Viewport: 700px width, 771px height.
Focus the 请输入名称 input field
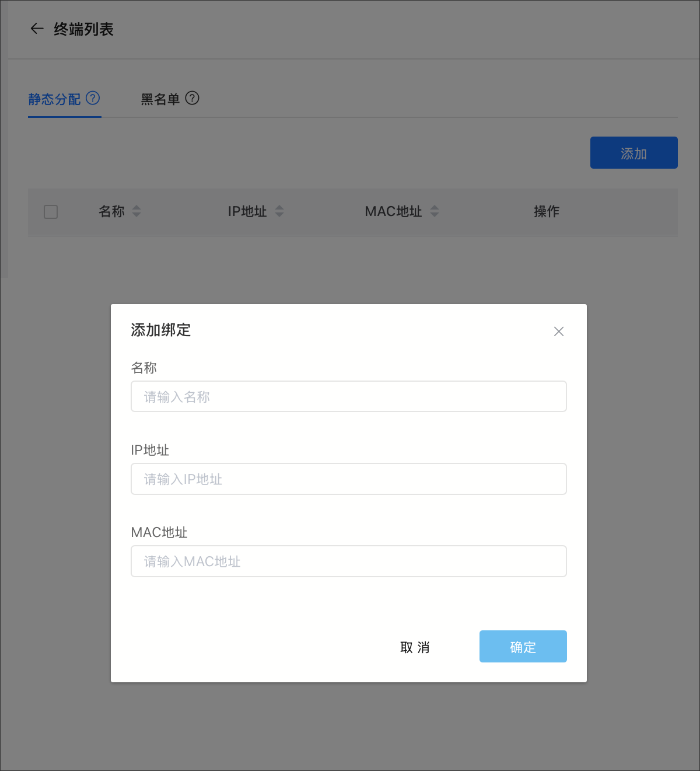point(348,397)
